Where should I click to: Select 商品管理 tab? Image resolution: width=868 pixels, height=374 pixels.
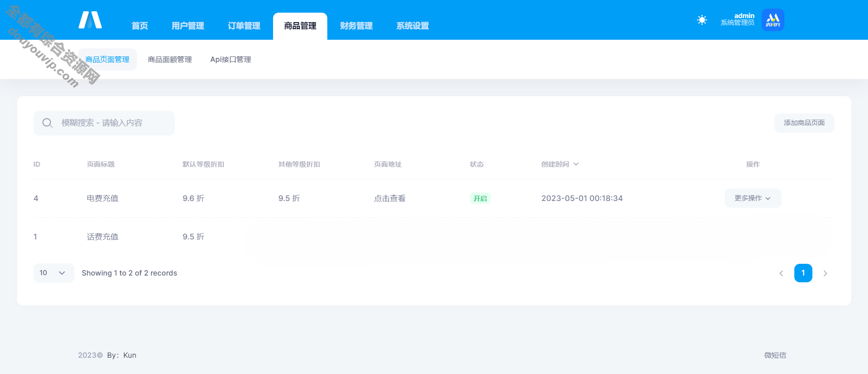click(300, 26)
